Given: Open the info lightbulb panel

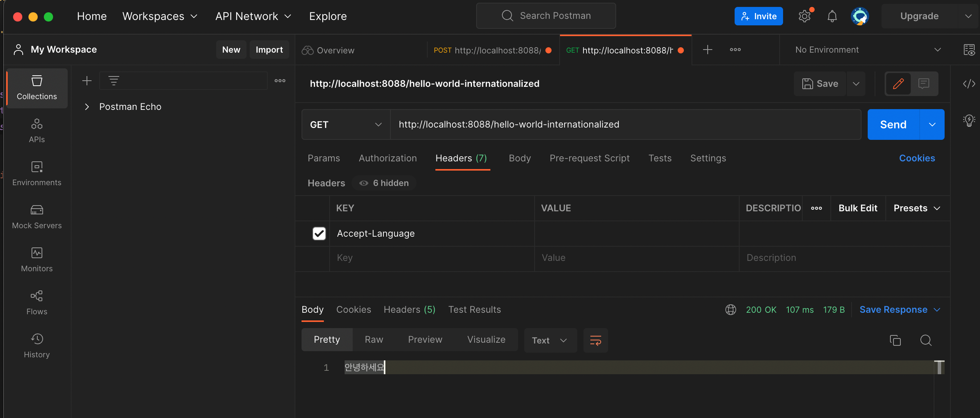Looking at the screenshot, I should pyautogui.click(x=969, y=120).
